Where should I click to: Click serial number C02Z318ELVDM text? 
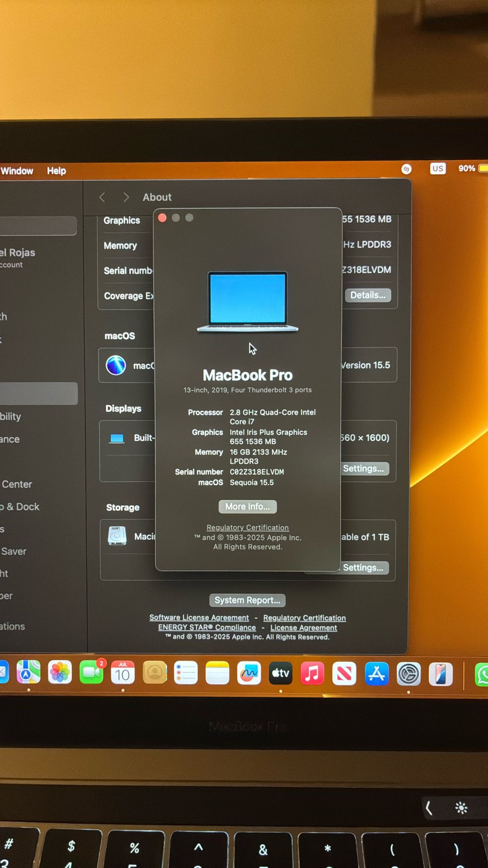257,472
